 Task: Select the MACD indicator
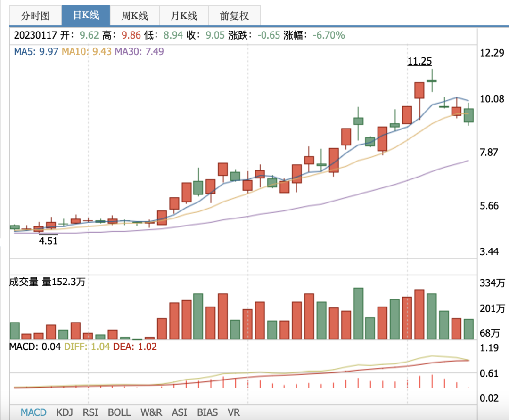click(33, 412)
